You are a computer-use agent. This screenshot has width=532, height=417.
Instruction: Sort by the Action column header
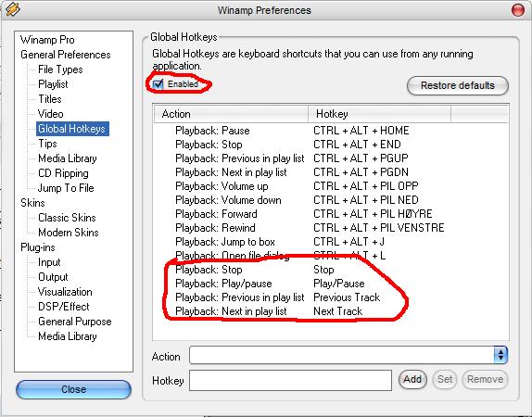231,114
